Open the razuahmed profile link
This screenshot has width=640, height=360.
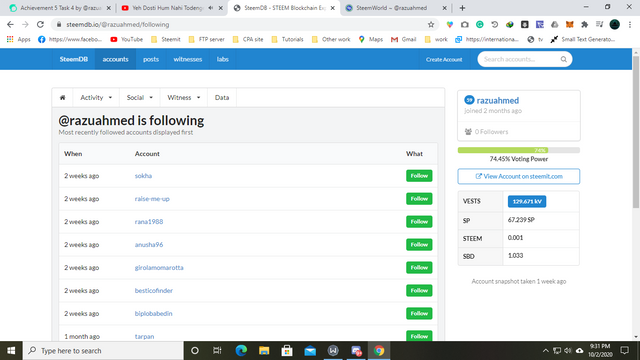pyautogui.click(x=498, y=100)
